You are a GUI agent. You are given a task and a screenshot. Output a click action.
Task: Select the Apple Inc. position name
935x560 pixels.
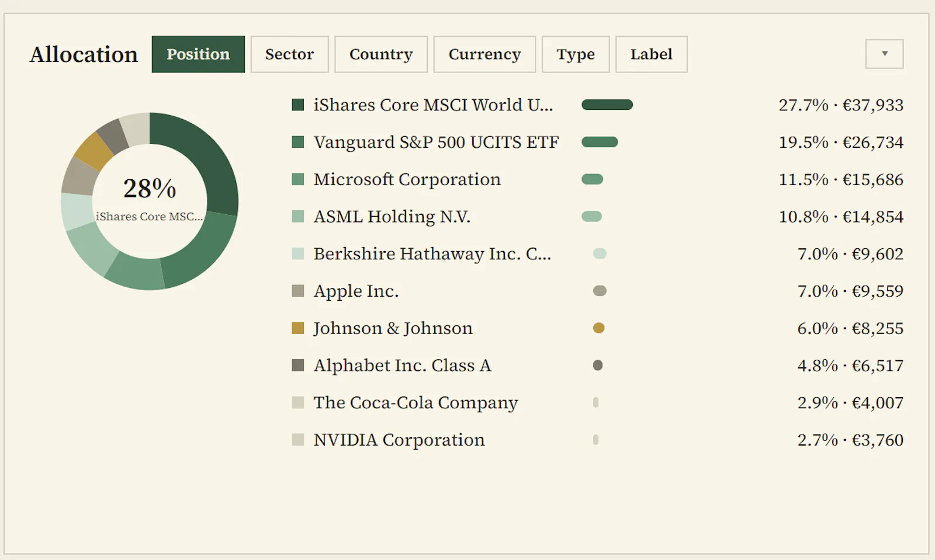point(356,291)
